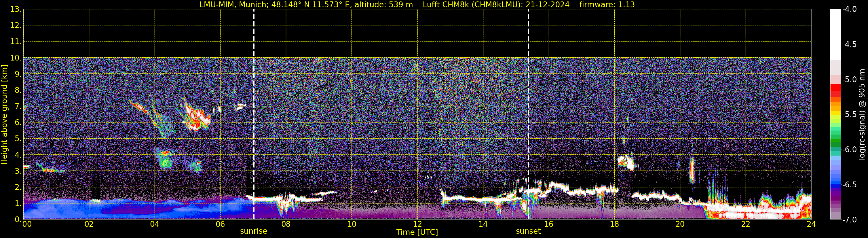Click the colorbar tick label -4.5
Image resolution: width=868 pixels, height=238 pixels.
(850, 44)
